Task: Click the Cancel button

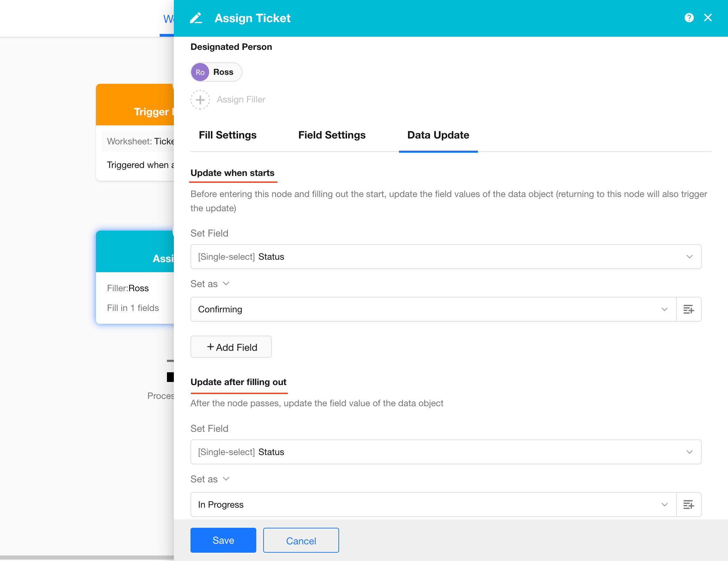Action: click(301, 541)
